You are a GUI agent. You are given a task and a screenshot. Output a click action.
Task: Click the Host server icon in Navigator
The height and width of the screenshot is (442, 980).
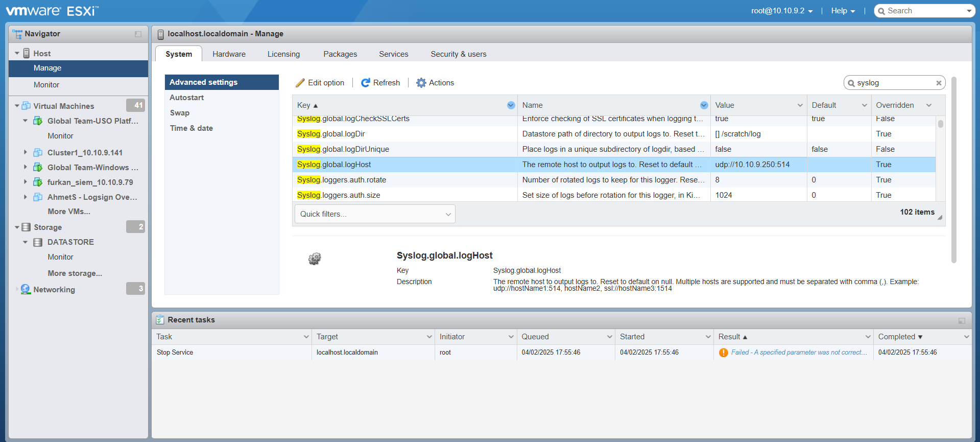(27, 53)
